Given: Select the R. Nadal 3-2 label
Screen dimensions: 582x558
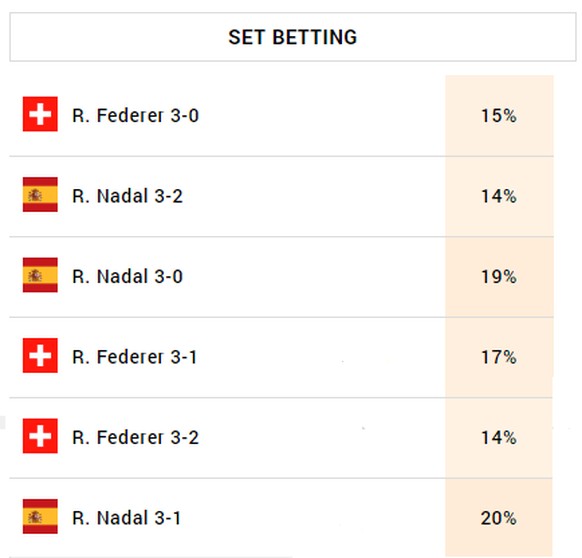Looking at the screenshot, I should pos(127,196).
